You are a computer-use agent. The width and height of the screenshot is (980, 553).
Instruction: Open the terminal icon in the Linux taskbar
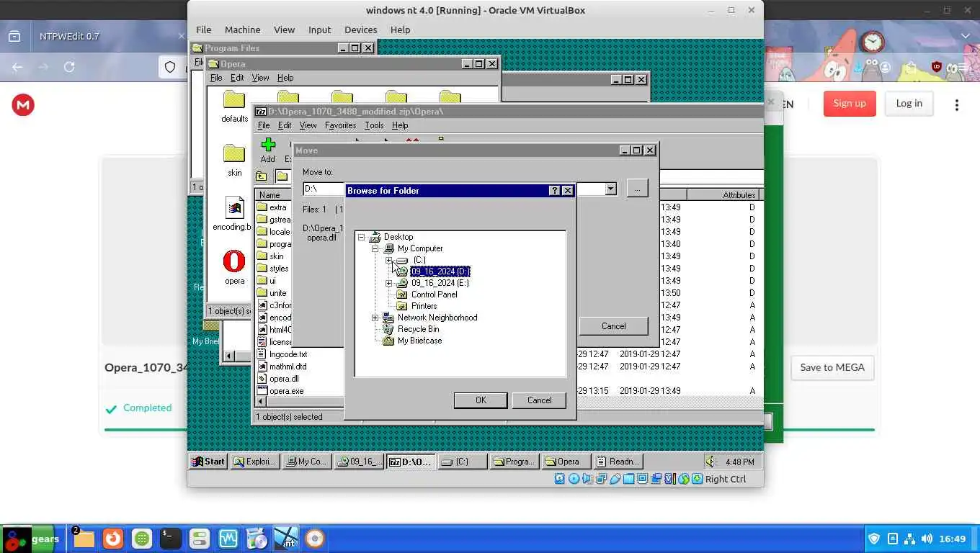click(170, 539)
